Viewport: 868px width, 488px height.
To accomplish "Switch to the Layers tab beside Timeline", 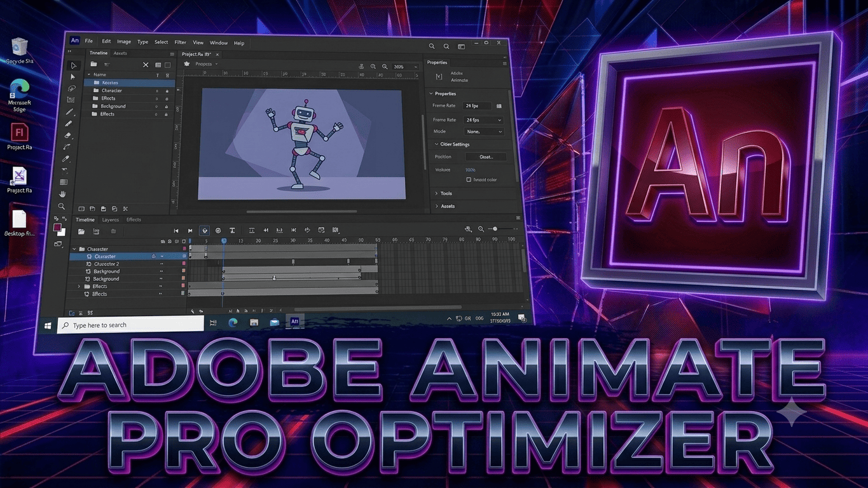I will tap(111, 220).
